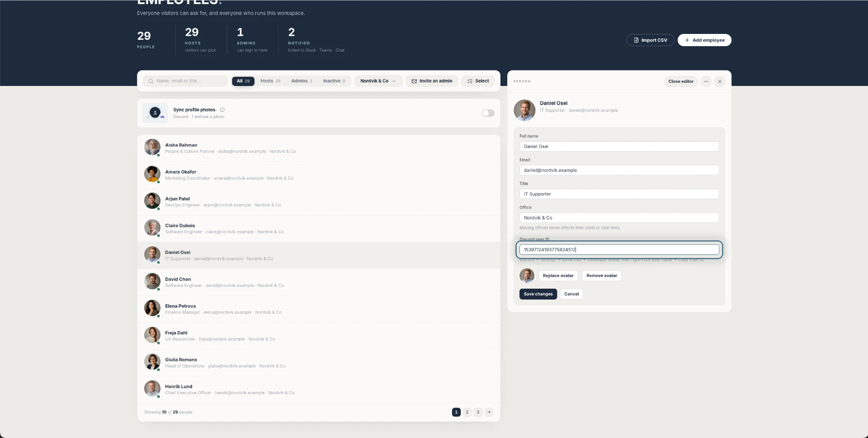Click the Title input field

click(x=619, y=194)
